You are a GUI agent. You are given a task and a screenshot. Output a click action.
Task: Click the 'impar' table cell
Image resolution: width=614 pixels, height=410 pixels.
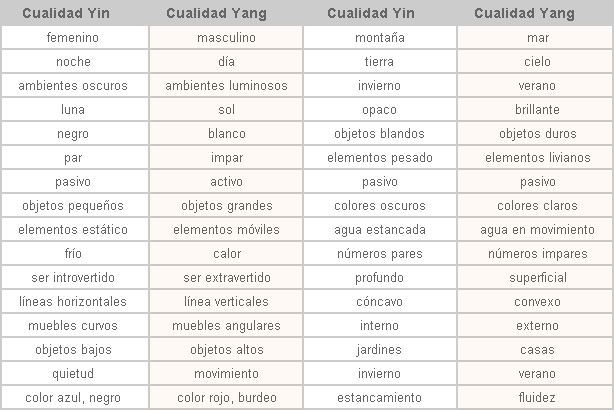[x=227, y=158]
